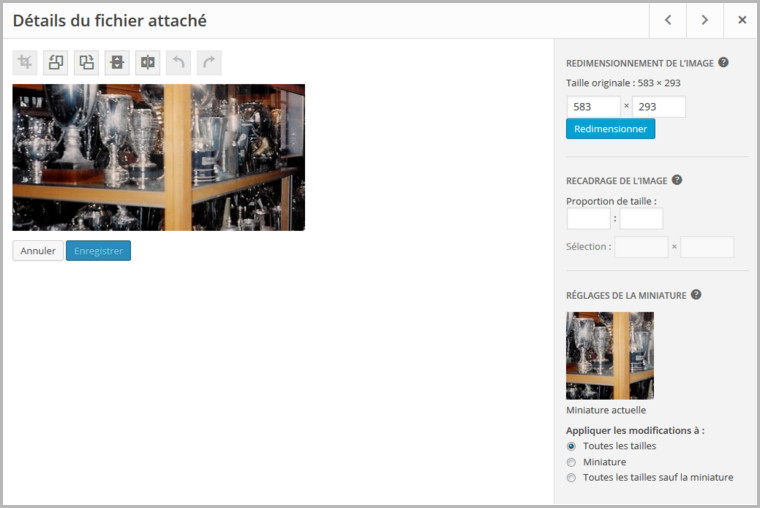Viewport: 760px width, 508px height.
Task: Undo the last image edit
Action: tap(178, 63)
